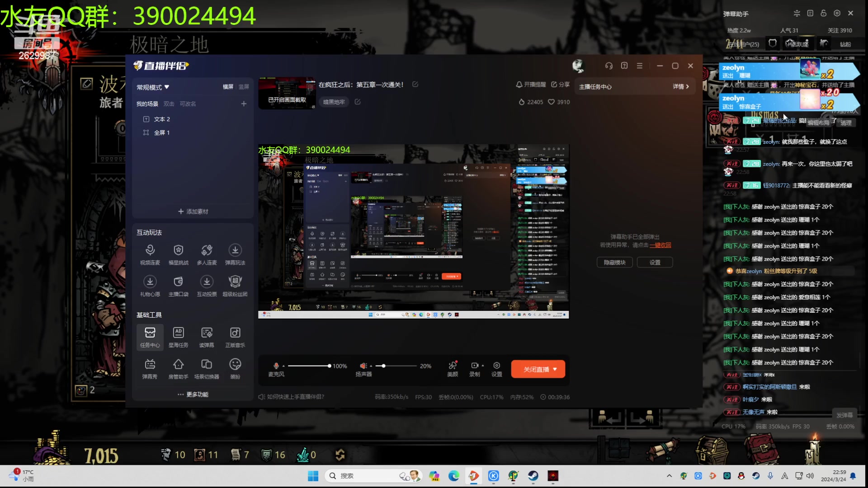Screen dimensions: 868x488
Task: Click 一键收回 link
Action: (660, 245)
